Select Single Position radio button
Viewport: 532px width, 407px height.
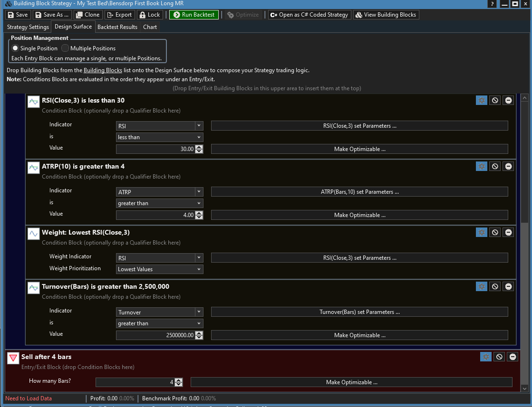(16, 48)
